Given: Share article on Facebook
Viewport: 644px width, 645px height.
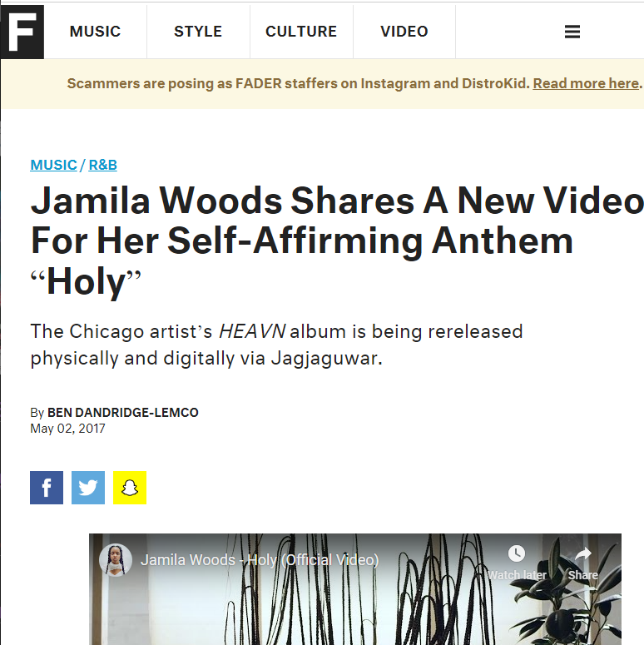Looking at the screenshot, I should 47,488.
